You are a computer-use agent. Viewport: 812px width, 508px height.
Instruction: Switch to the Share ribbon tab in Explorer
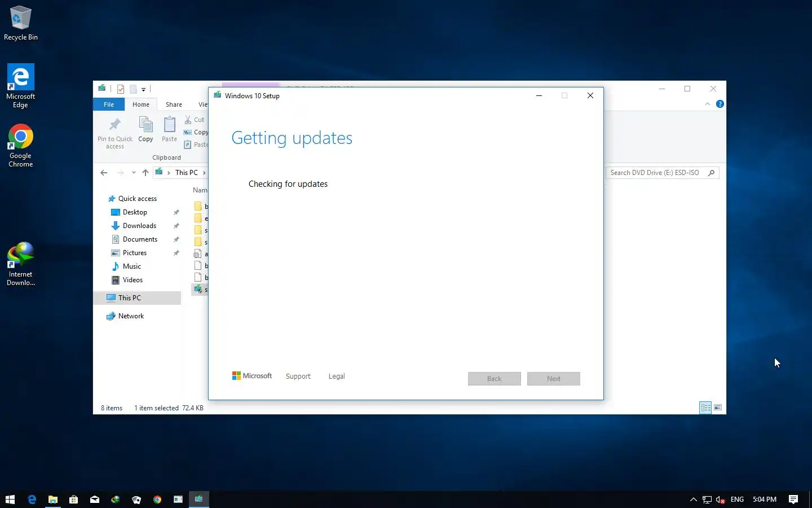click(x=174, y=104)
